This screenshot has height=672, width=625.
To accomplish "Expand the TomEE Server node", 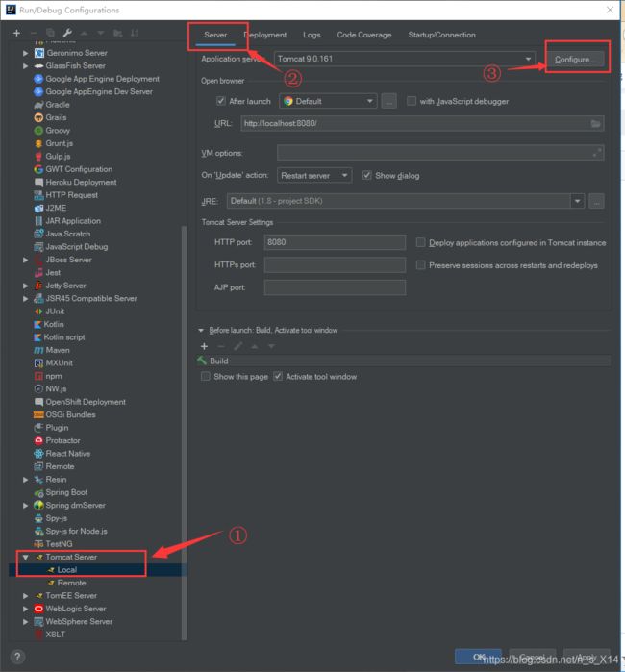I will tap(26, 596).
